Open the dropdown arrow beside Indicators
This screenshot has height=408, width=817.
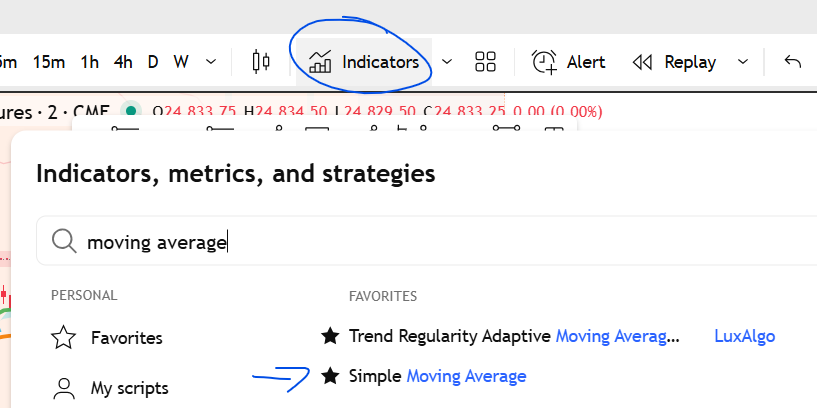pos(447,62)
